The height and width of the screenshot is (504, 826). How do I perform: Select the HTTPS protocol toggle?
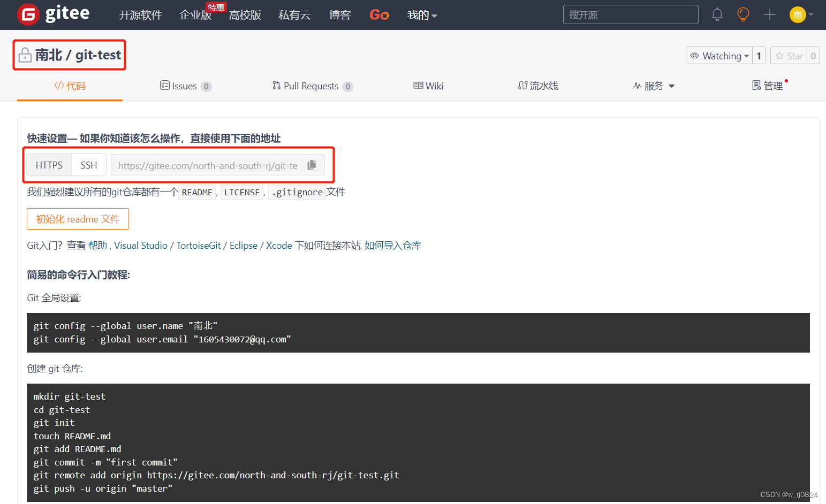click(49, 165)
